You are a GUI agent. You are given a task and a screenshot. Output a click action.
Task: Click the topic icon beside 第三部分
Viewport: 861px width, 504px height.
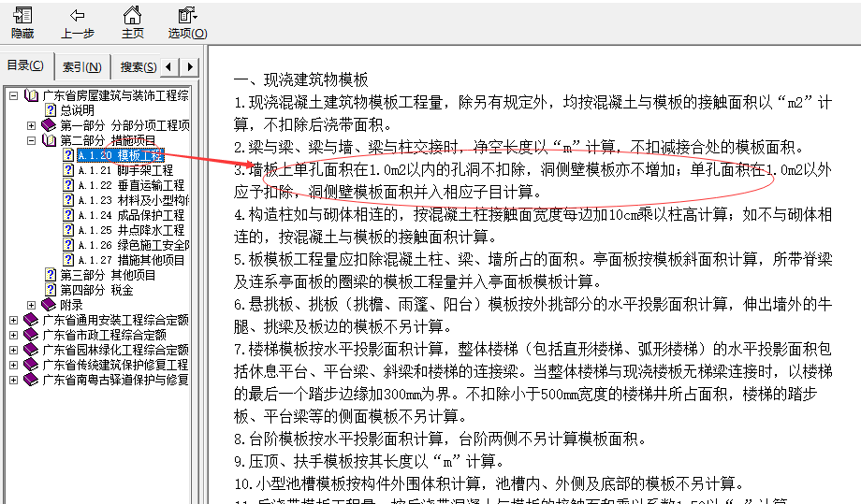click(51, 275)
